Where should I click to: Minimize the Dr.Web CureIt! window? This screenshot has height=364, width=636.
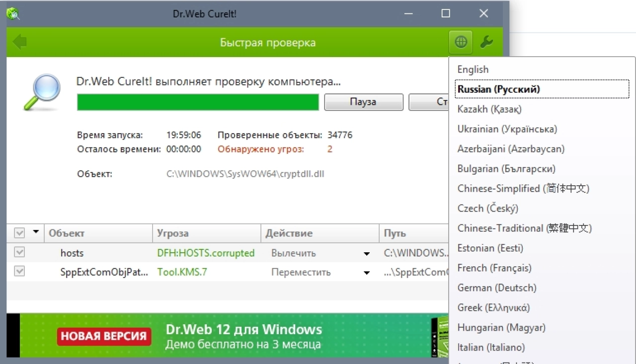pos(408,14)
